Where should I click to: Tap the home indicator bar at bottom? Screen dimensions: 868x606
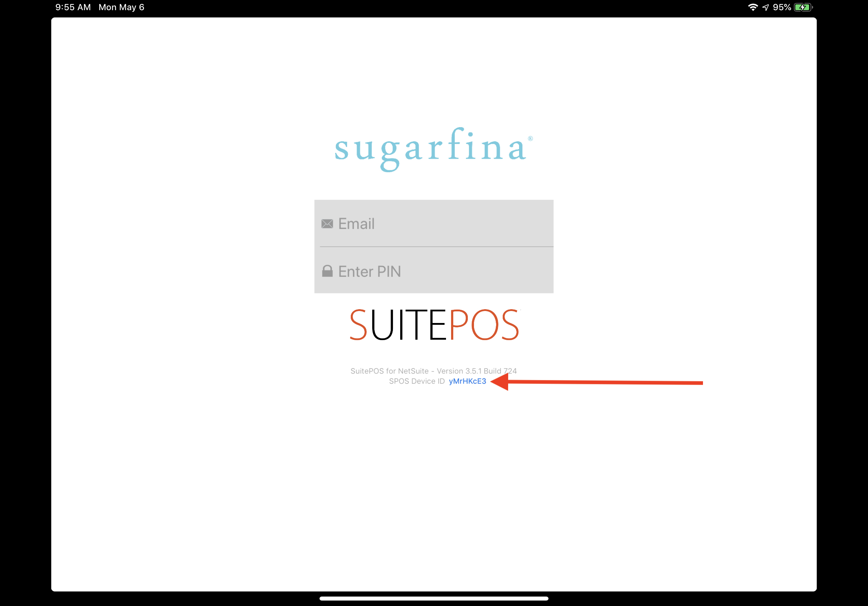434,598
